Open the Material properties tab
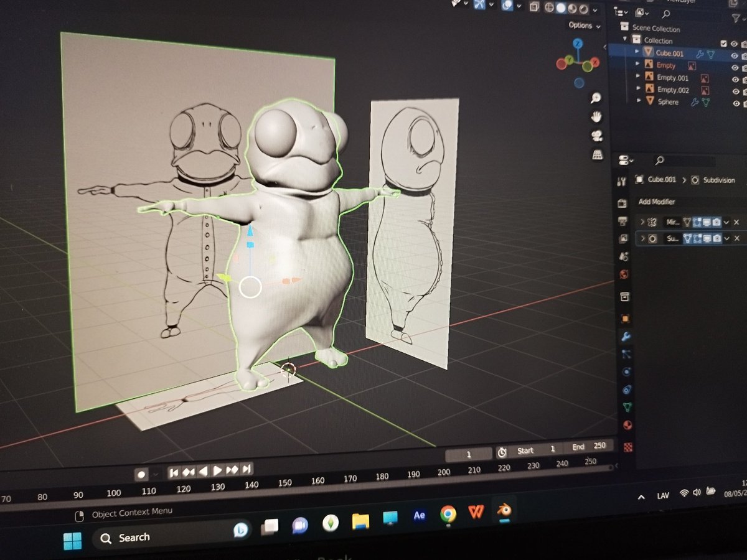This screenshot has width=747, height=560. pos(629,426)
